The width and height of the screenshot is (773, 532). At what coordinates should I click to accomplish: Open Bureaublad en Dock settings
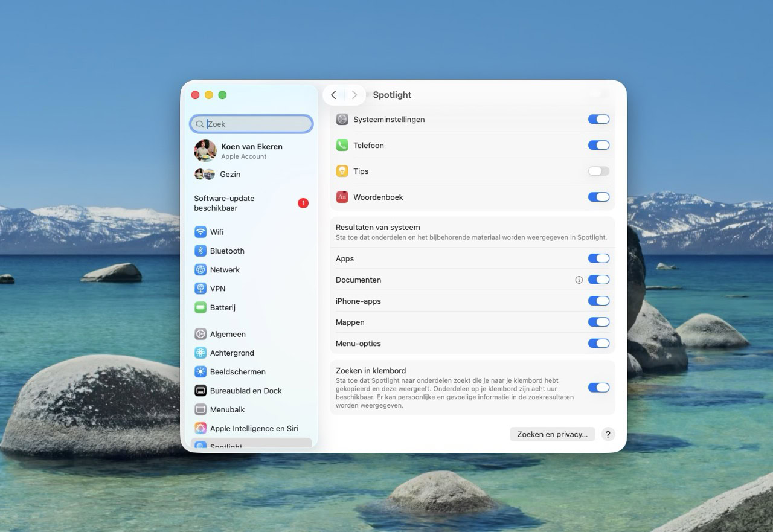tap(245, 391)
